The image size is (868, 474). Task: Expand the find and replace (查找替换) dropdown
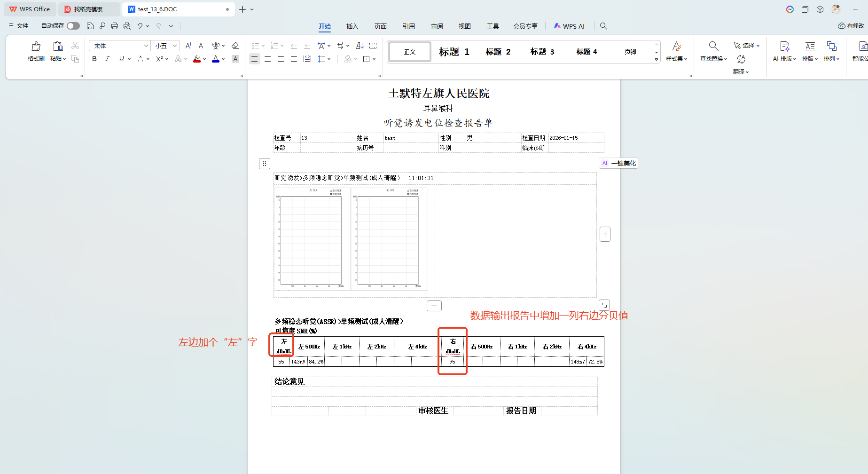tap(713, 59)
